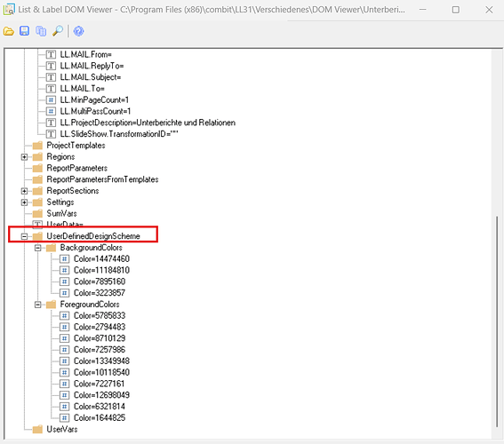Select the UserVars folder item
The height and width of the screenshot is (444, 504).
[62, 430]
